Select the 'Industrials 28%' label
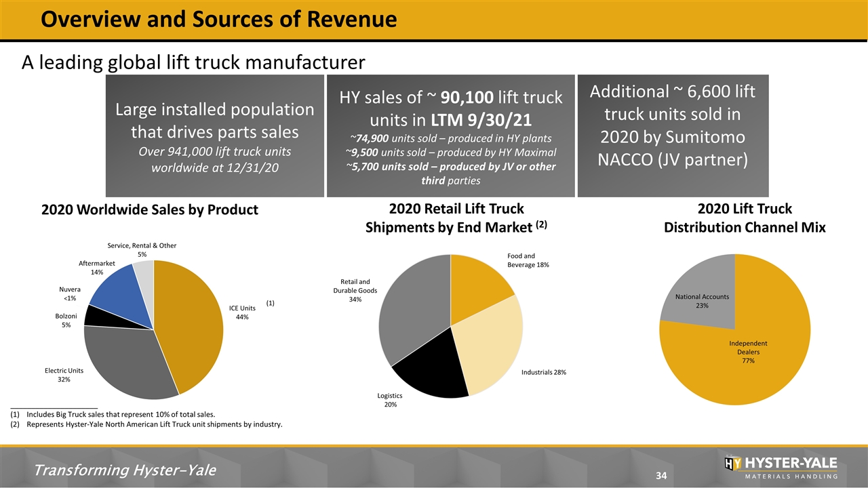The height and width of the screenshot is (488, 868). 544,372
